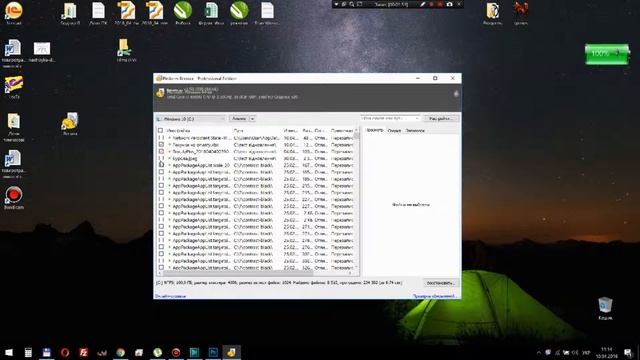Click the horizontal scrollbar right arrow
Viewport: 640px width, 360px height.
point(350,273)
